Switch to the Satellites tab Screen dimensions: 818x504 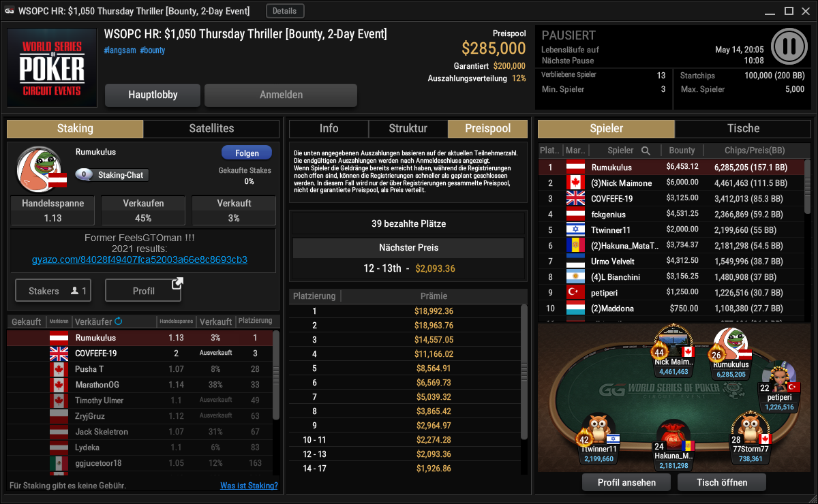pos(211,128)
